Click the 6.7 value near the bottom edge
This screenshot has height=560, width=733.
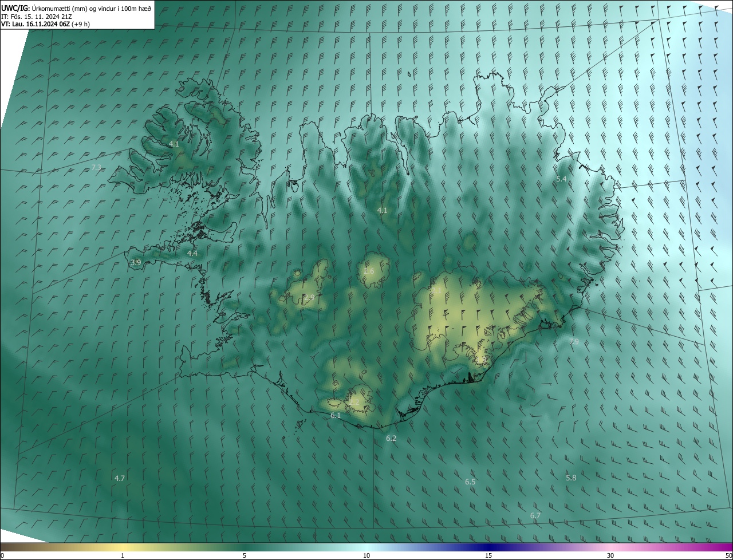click(x=535, y=515)
